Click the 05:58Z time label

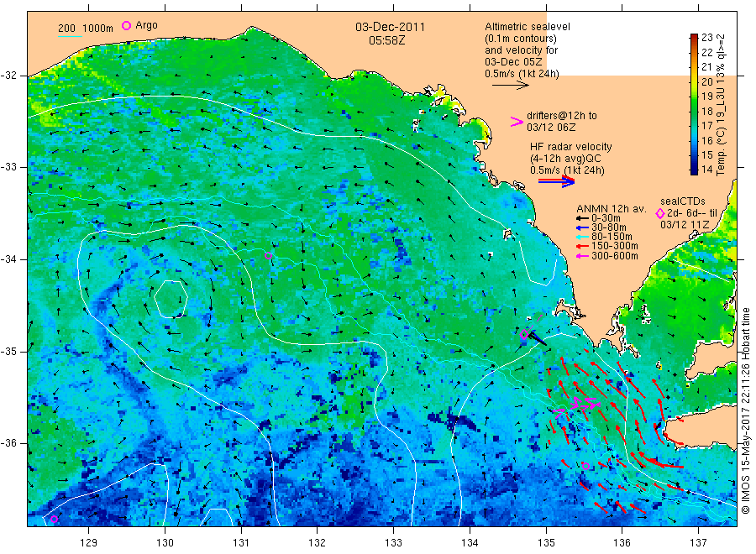pos(387,40)
